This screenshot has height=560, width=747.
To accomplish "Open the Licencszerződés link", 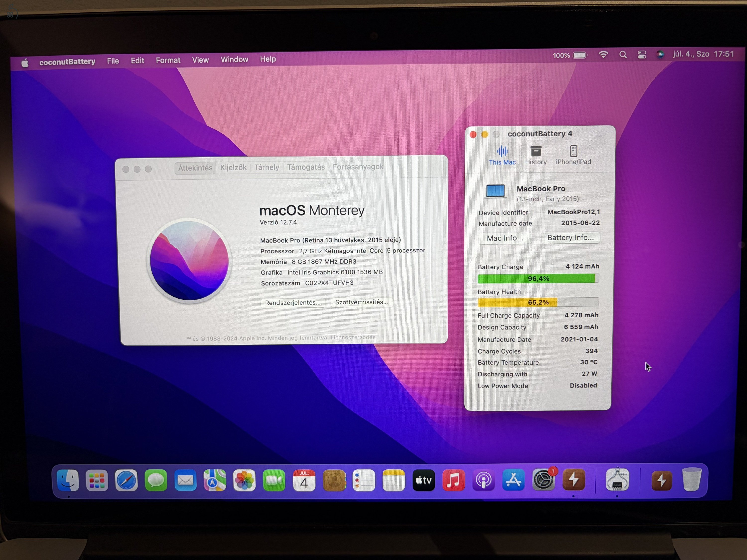I will tap(353, 337).
